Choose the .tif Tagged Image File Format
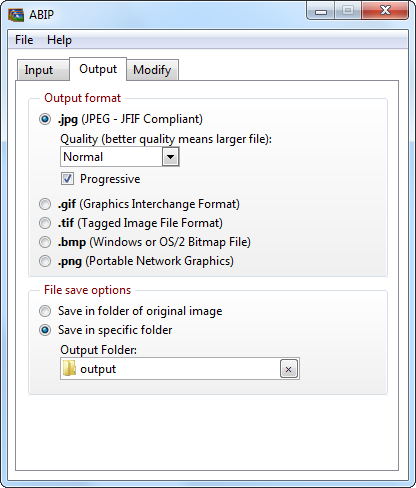This screenshot has height=488, width=416. [45, 223]
